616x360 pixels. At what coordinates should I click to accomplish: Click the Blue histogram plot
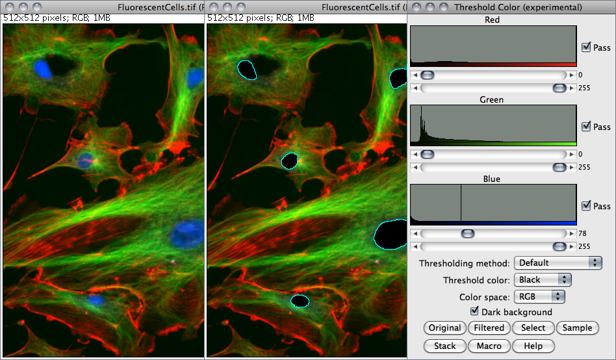point(493,205)
